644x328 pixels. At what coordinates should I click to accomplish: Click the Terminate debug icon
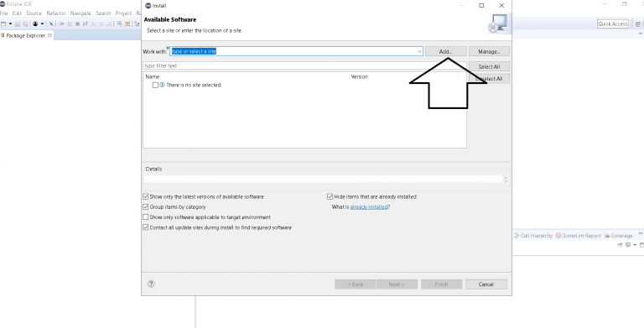click(77, 23)
